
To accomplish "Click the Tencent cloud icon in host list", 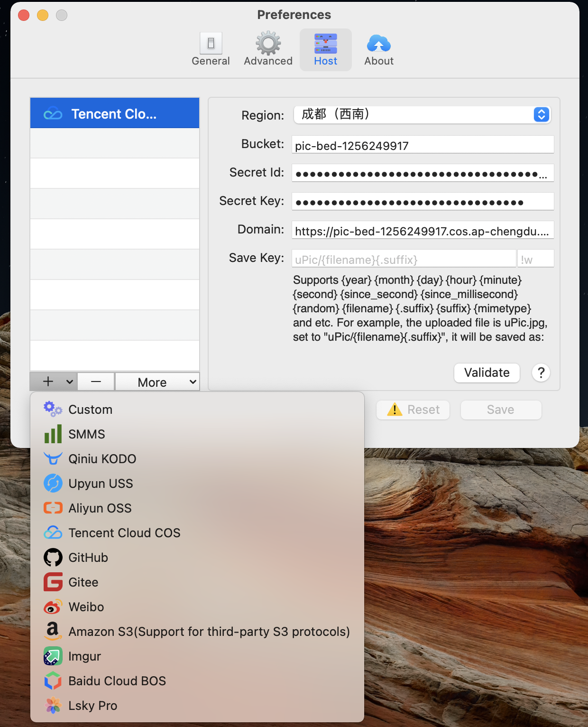I will pos(53,114).
